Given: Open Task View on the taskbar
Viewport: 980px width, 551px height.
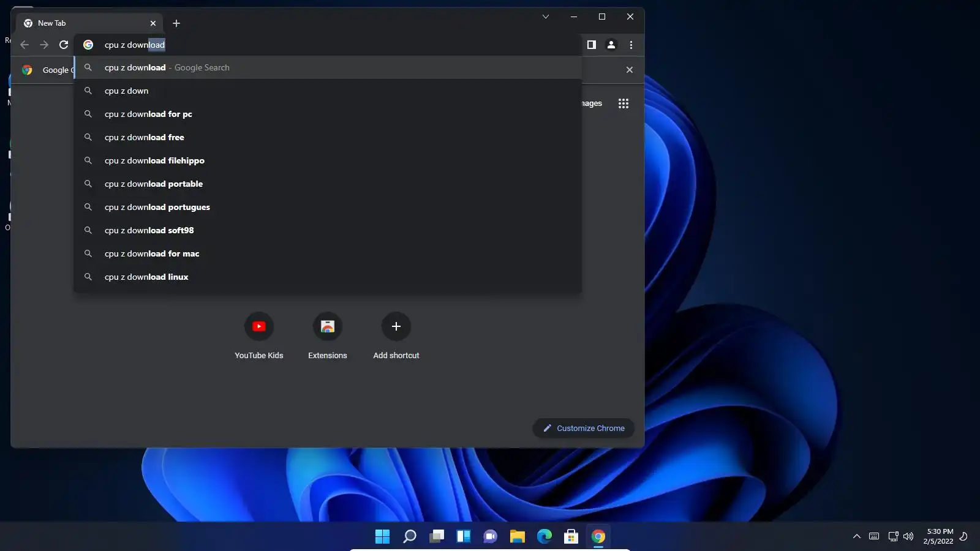Looking at the screenshot, I should click(437, 536).
